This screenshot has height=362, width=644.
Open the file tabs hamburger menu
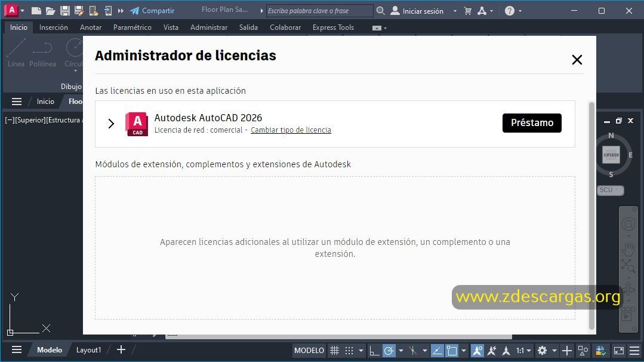17,102
